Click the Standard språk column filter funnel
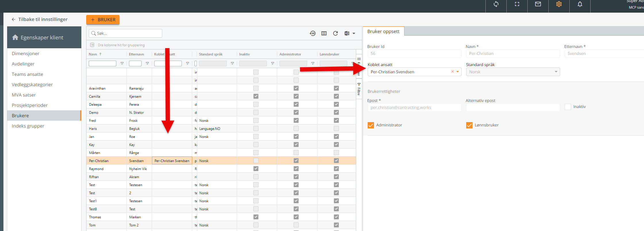The width and height of the screenshot is (644, 231). tap(232, 63)
